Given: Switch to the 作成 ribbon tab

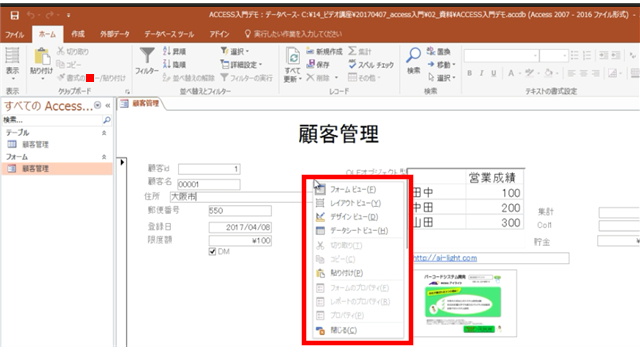Looking at the screenshot, I should [78, 34].
